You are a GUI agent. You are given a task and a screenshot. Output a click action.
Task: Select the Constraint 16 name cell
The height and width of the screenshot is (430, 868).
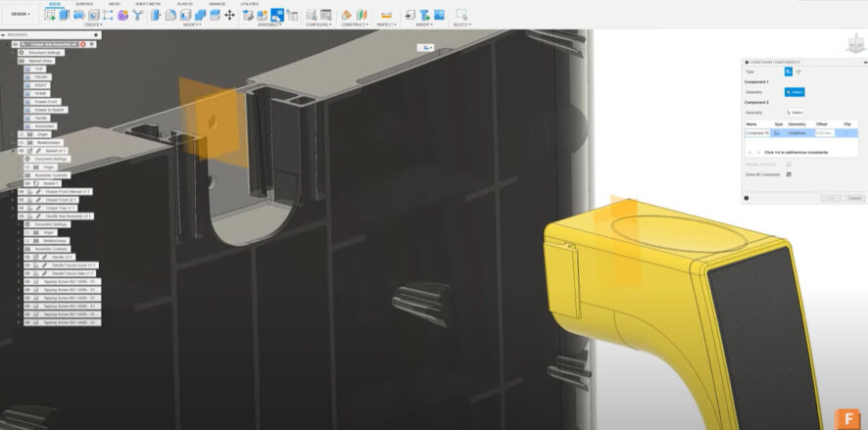(758, 133)
